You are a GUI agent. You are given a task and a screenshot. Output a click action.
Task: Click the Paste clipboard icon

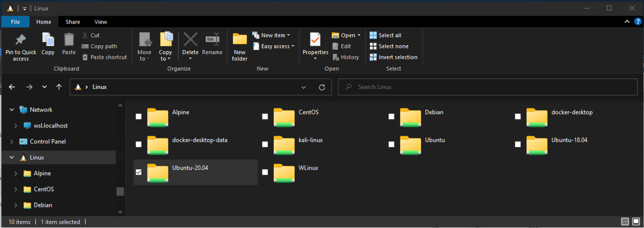tap(69, 39)
